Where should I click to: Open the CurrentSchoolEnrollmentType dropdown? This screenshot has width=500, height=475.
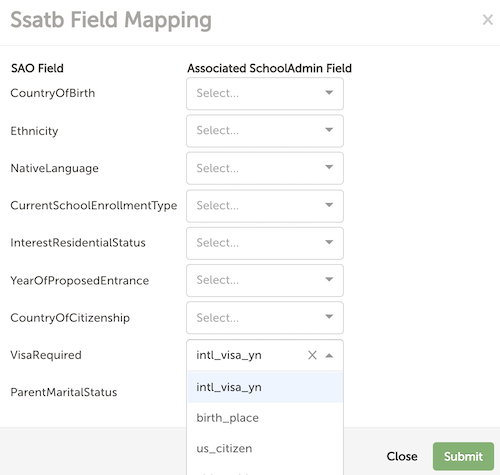[265, 206]
